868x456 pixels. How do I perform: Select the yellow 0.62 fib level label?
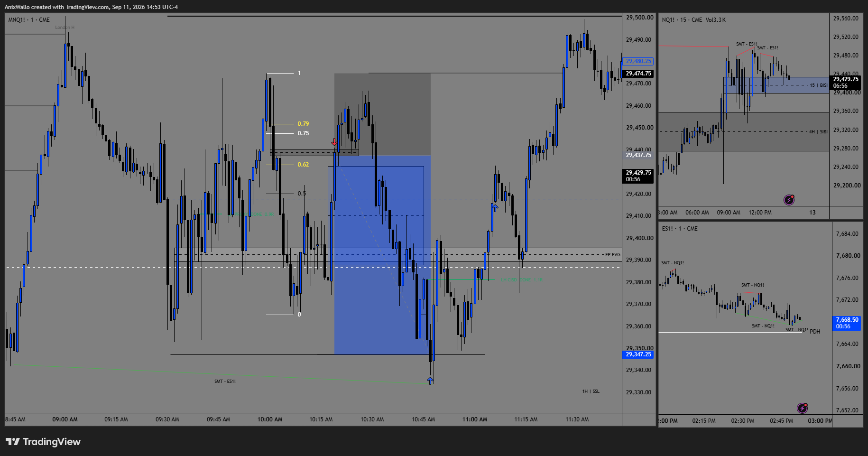pos(303,165)
